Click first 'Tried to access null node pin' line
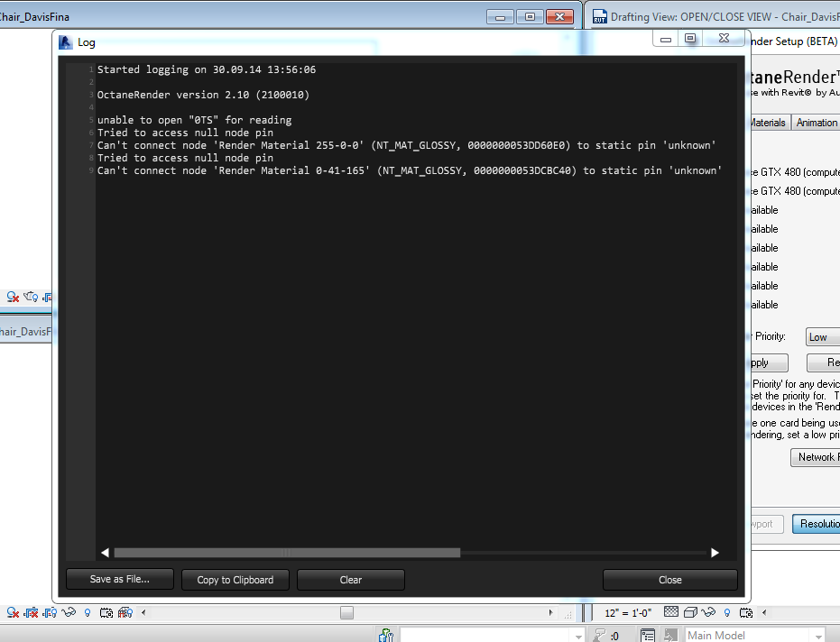 (x=185, y=133)
